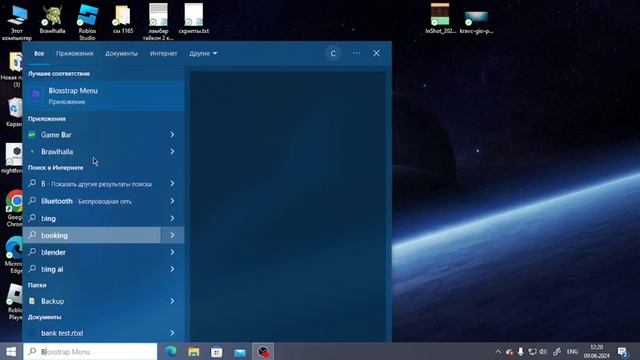640x360 pixels.
Task: Select the kravc-gio desktop file thumbnail
Action: [476, 22]
